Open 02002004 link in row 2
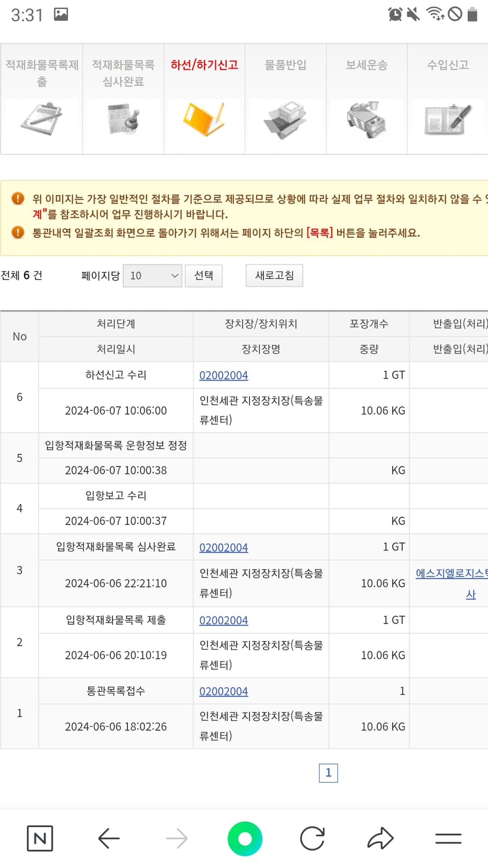488x868 pixels. pos(223,621)
